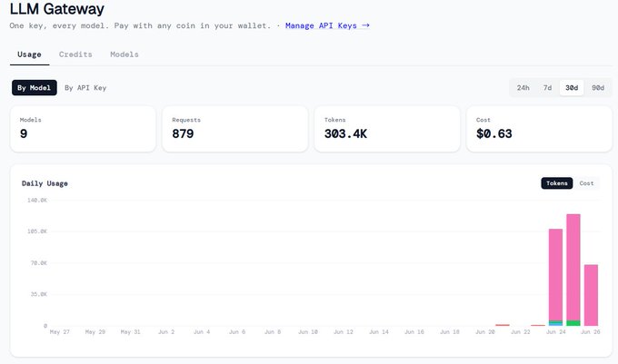Click the 'May 27' x-axis label
This screenshot has height=364, width=618.
tap(59, 332)
